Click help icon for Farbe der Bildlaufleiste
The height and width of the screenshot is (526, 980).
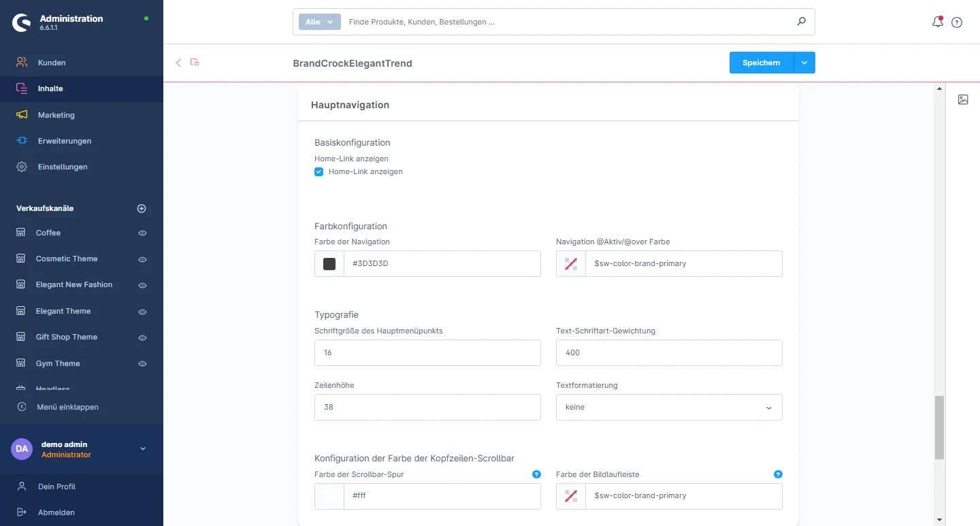tap(778, 474)
